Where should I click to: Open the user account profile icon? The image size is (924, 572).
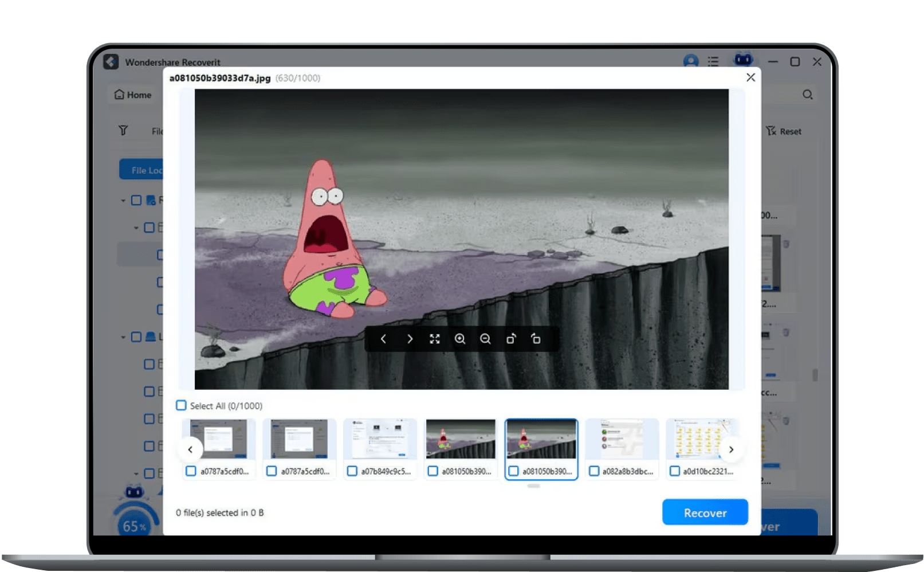tap(691, 61)
